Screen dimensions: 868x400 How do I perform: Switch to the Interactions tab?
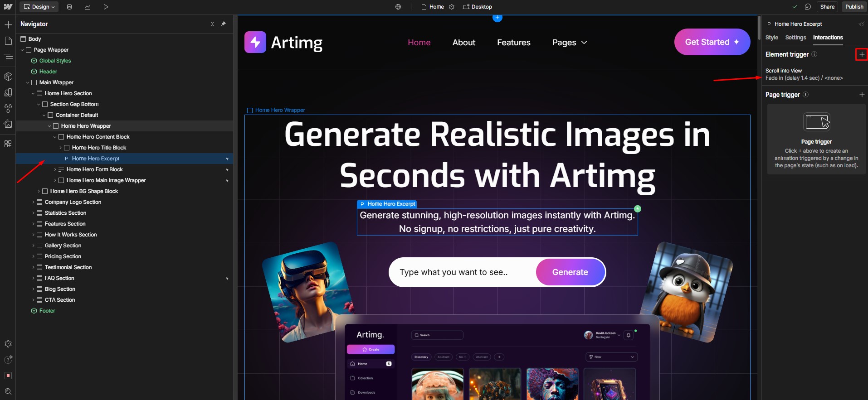coord(828,38)
